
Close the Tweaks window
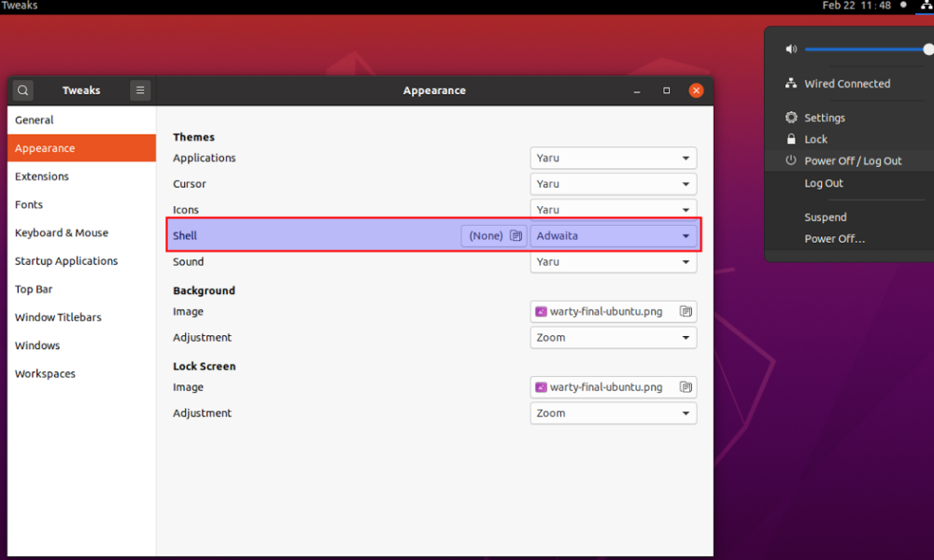[696, 91]
